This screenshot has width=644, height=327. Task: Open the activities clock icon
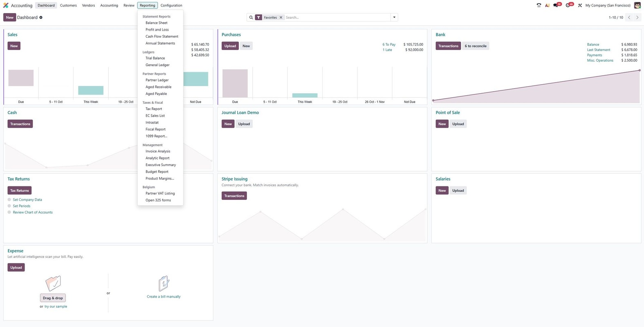coord(568,5)
